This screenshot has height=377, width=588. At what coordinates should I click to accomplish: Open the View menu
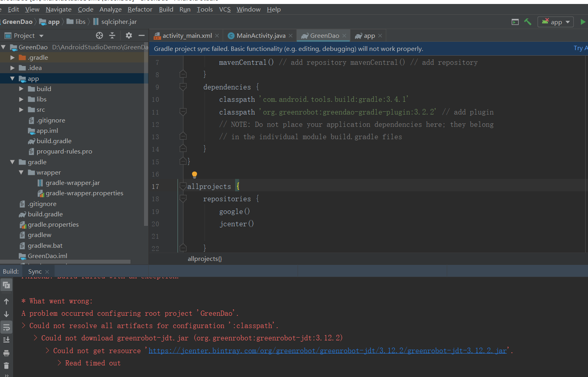(32, 9)
